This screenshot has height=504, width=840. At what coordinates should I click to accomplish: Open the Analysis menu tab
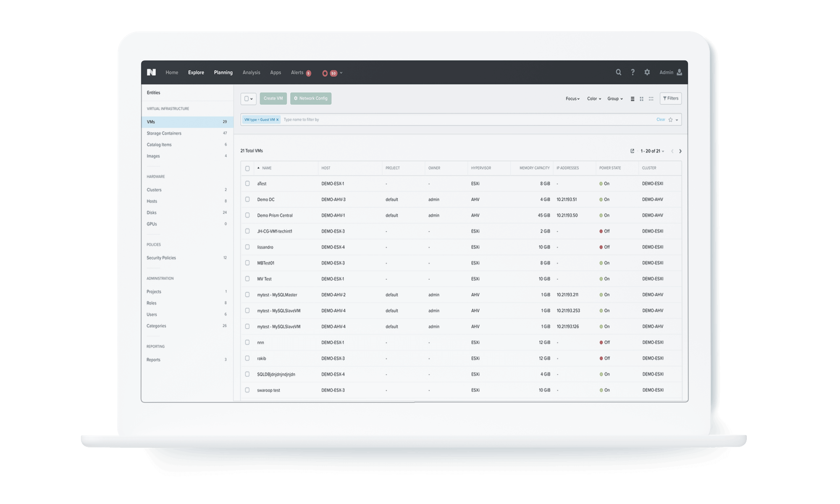251,72
